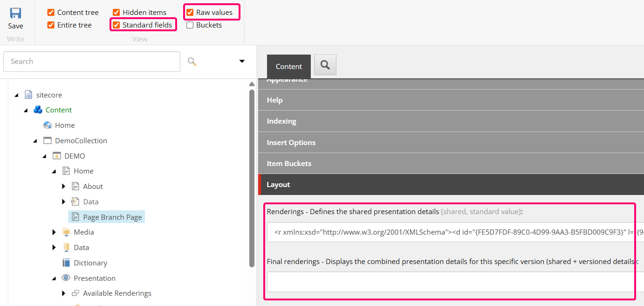Expand the Insert Options section
Screen dimensions: 644x306
click(x=291, y=142)
